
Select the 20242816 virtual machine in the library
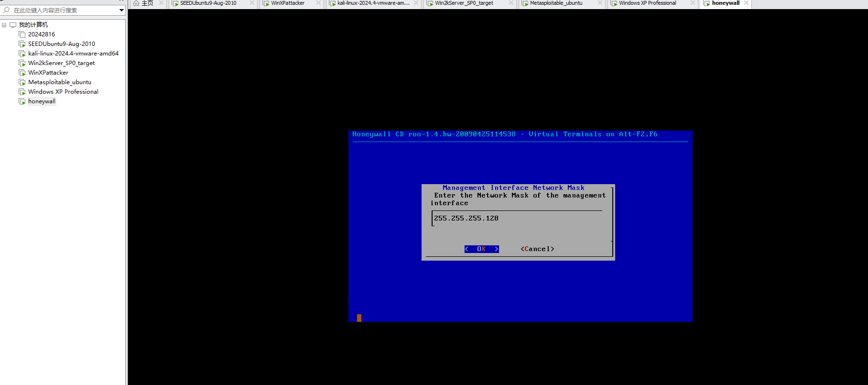(x=42, y=34)
